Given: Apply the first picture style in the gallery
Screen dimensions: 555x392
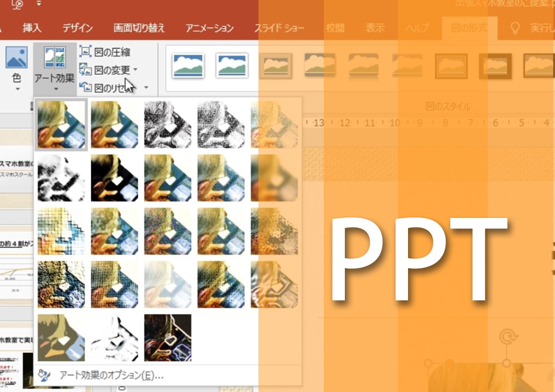Looking at the screenshot, I should tap(188, 66).
